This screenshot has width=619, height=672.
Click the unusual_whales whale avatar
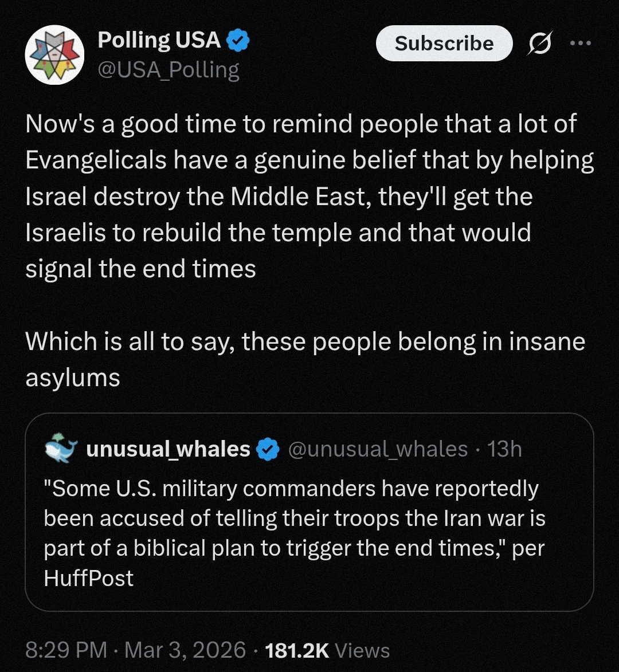tap(61, 449)
